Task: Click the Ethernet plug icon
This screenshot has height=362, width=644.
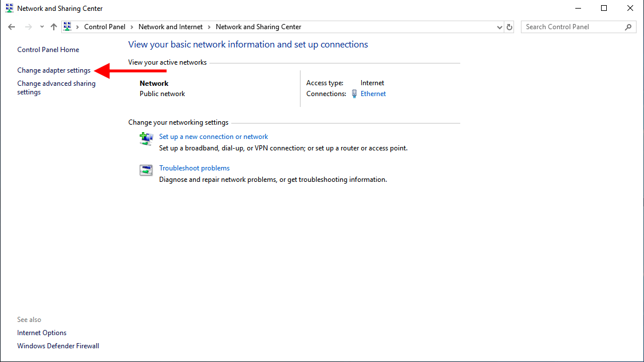Action: [354, 94]
